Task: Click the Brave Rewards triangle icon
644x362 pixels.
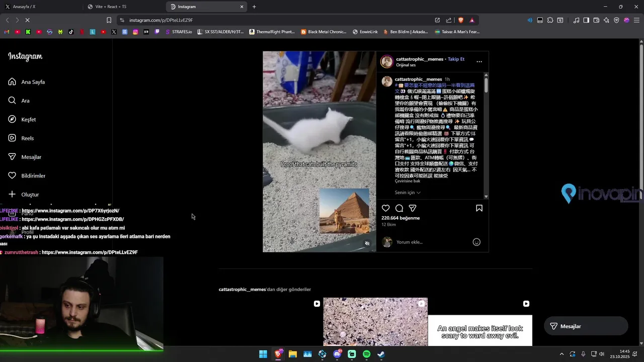Action: pos(472,20)
